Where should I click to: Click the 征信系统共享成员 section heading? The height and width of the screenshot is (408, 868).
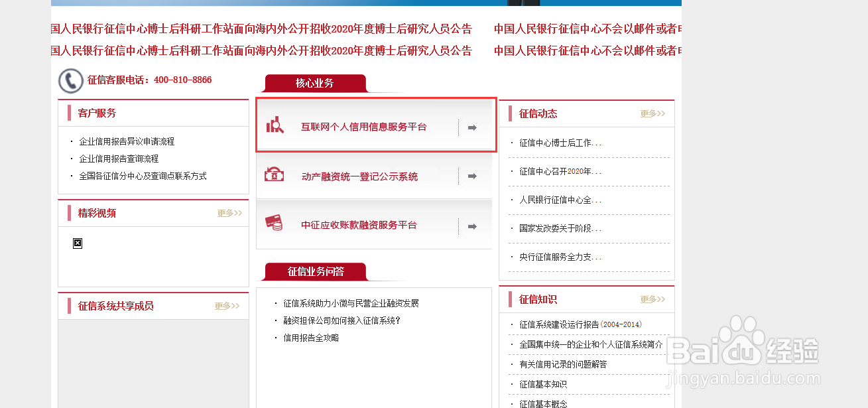pos(115,306)
